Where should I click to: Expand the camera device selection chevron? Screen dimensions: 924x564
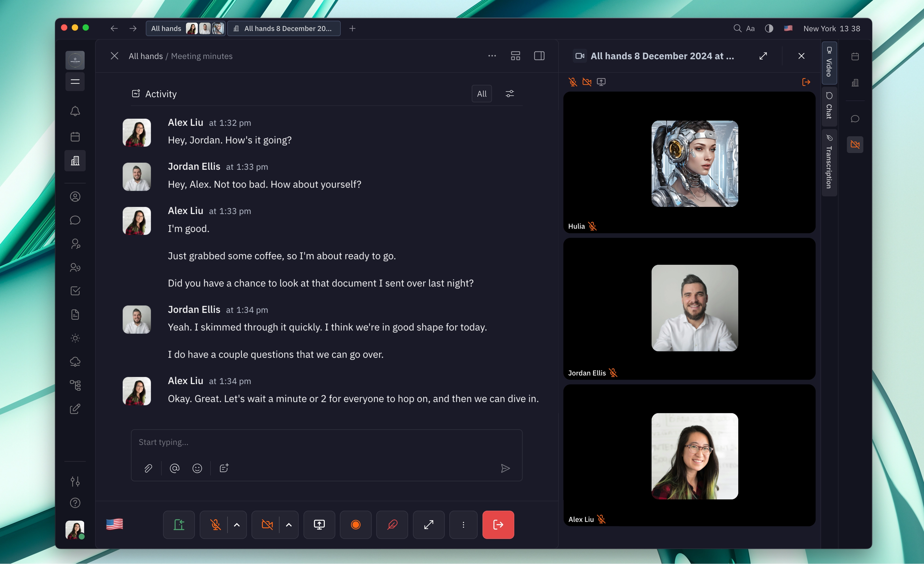click(289, 525)
